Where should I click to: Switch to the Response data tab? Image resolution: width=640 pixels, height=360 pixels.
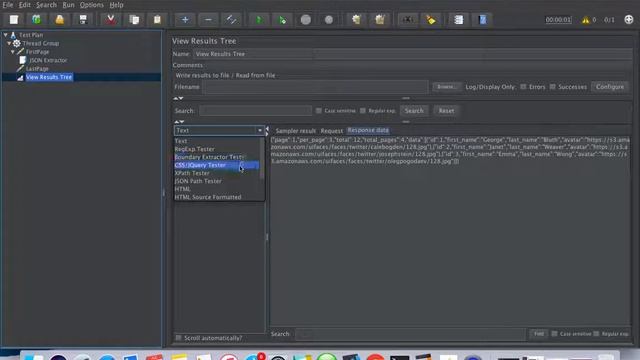click(368, 130)
